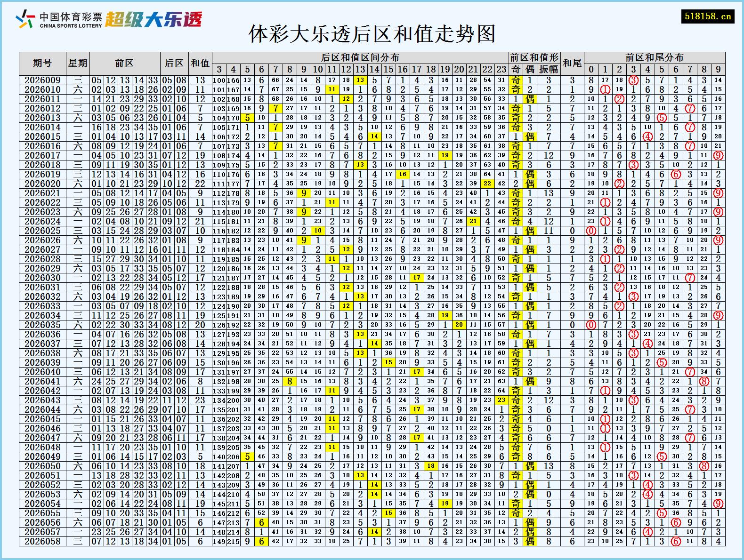The image size is (744, 560).
Task: Click issue number 2026020
Action: pyautogui.click(x=42, y=184)
